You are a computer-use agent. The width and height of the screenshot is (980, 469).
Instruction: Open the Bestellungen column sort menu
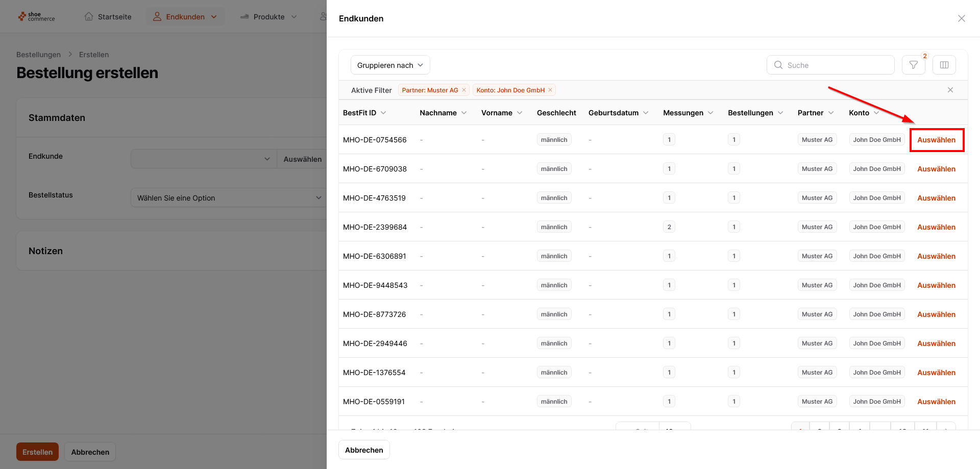click(780, 113)
